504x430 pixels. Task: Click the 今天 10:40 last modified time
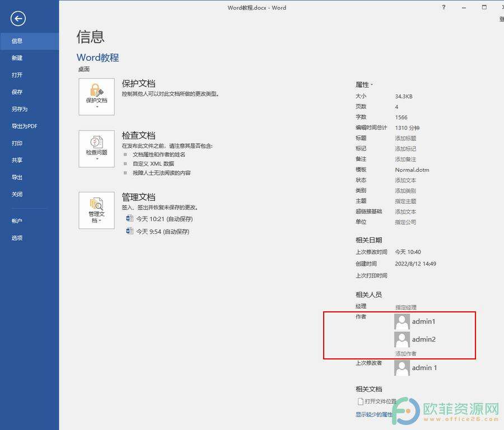coord(408,252)
